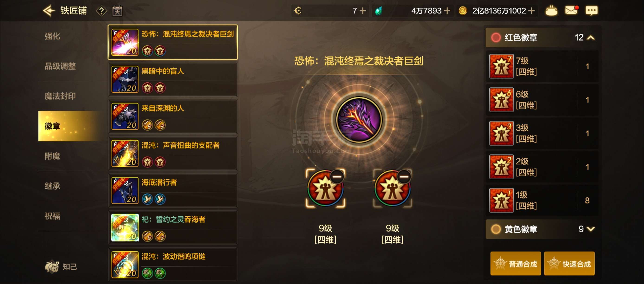644x284 pixels.
Task: Click the plus next to gold coins
Action: 531,11
